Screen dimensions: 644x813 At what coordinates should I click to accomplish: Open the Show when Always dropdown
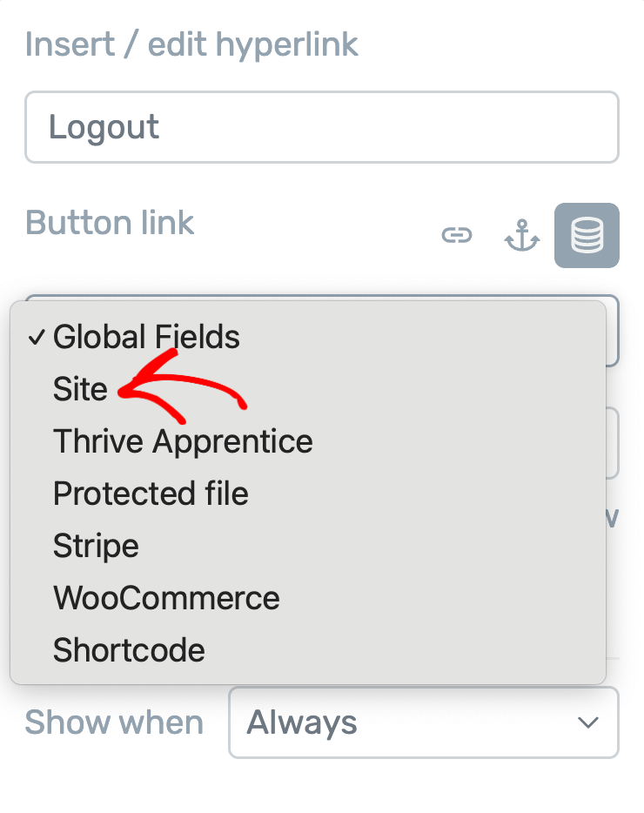pos(424,722)
